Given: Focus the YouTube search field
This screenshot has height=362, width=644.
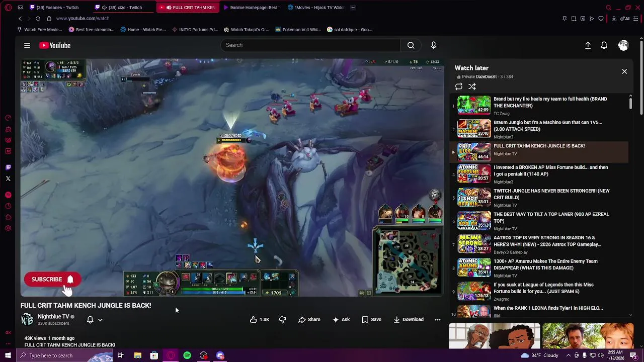Looking at the screenshot, I should tap(310, 45).
